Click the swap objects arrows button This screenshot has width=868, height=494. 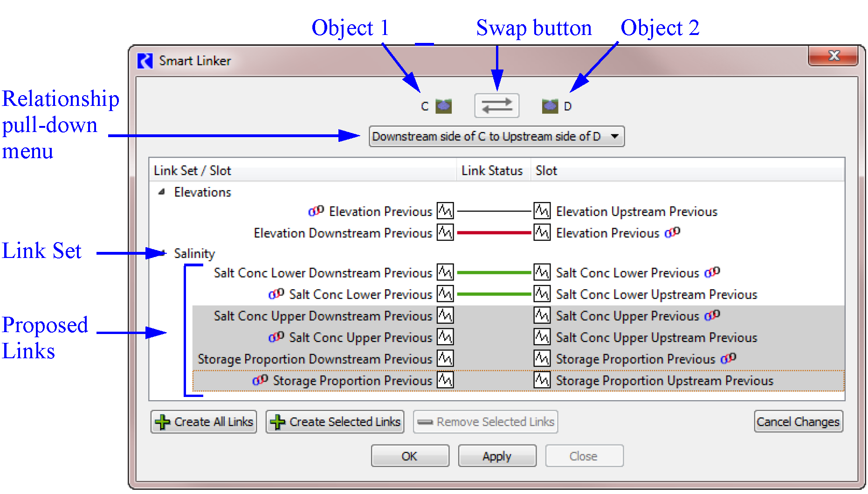point(496,105)
